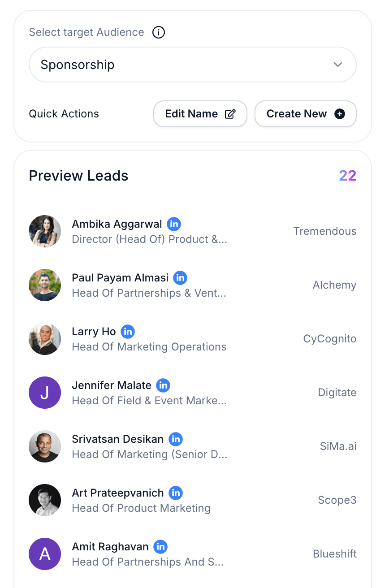
Task: Select Ambika Aggarwal's profile photo
Action: (45, 231)
